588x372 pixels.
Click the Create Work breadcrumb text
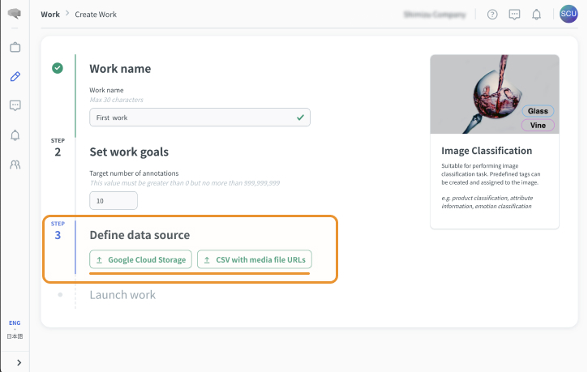[x=96, y=15]
